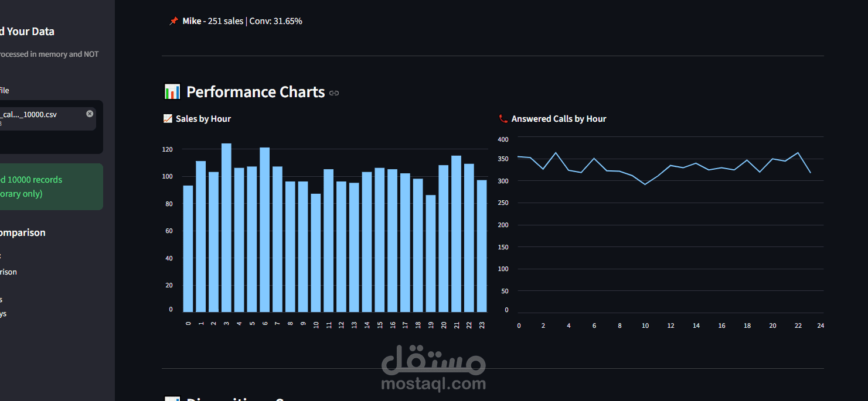Image resolution: width=868 pixels, height=401 pixels.
Task: Click the Answered Calls line peak at hour 22
Action: (x=798, y=153)
